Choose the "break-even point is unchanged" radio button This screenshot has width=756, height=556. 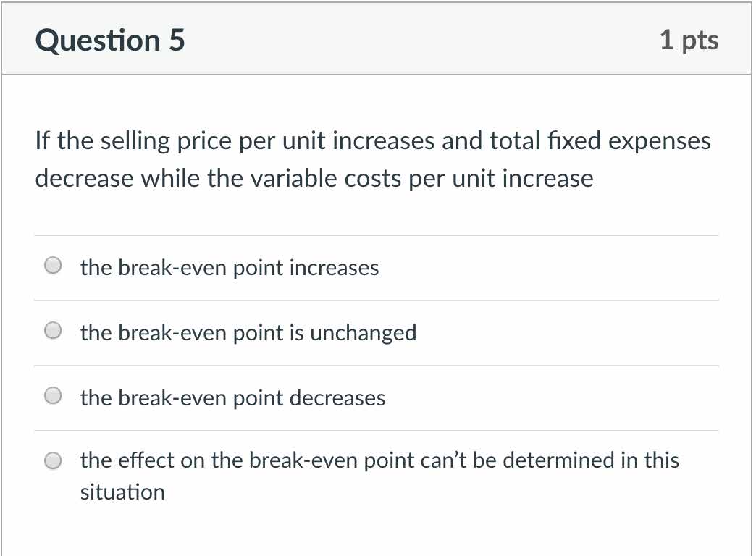(53, 332)
